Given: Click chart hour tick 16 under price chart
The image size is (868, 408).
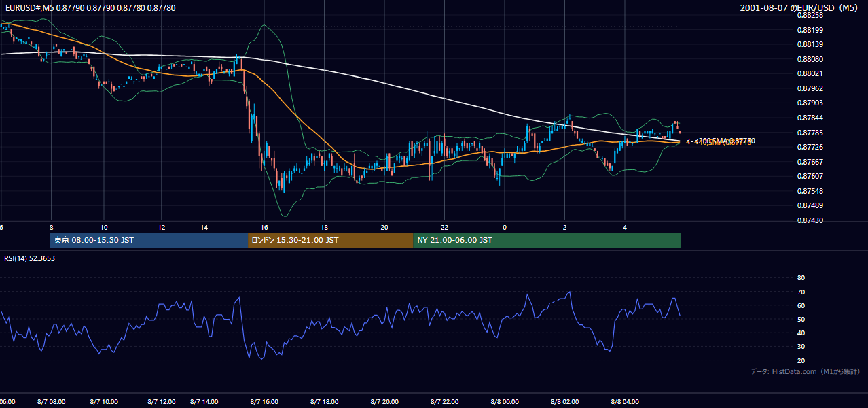Looking at the screenshot, I should coord(264,227).
